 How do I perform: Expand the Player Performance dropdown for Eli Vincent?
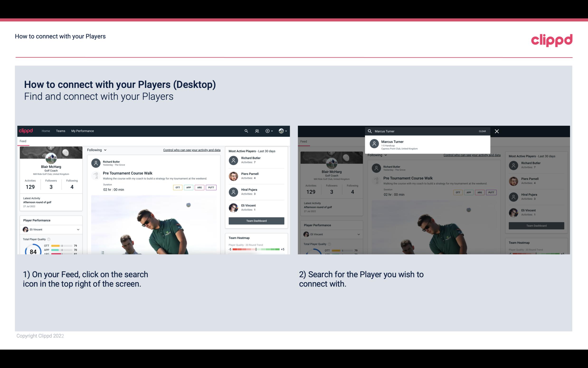pyautogui.click(x=78, y=229)
